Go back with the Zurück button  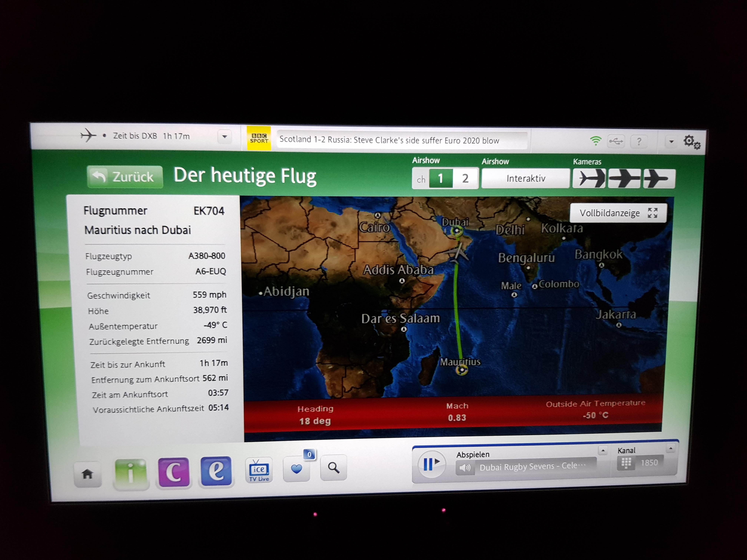tap(125, 176)
